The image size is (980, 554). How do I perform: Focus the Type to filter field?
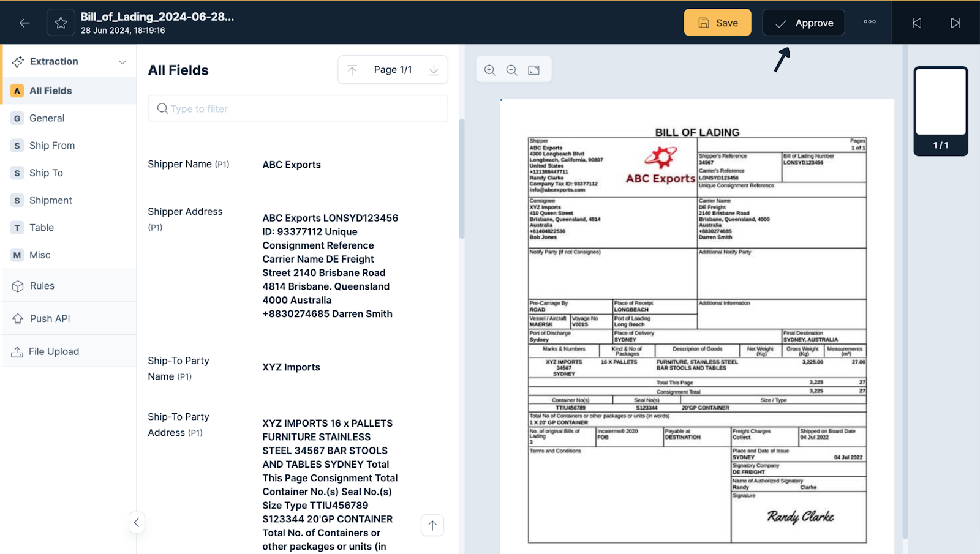[298, 108]
